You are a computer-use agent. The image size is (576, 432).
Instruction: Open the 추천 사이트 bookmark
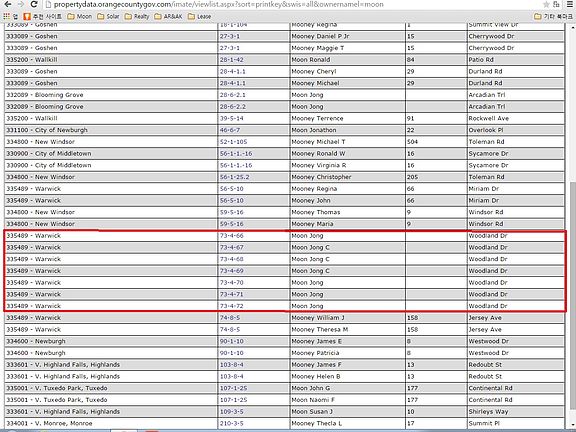point(42,16)
